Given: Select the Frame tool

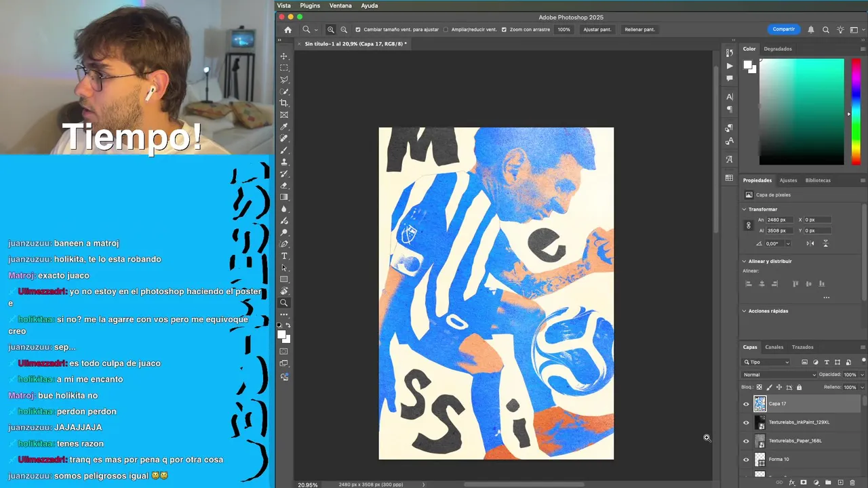Looking at the screenshot, I should (x=284, y=115).
